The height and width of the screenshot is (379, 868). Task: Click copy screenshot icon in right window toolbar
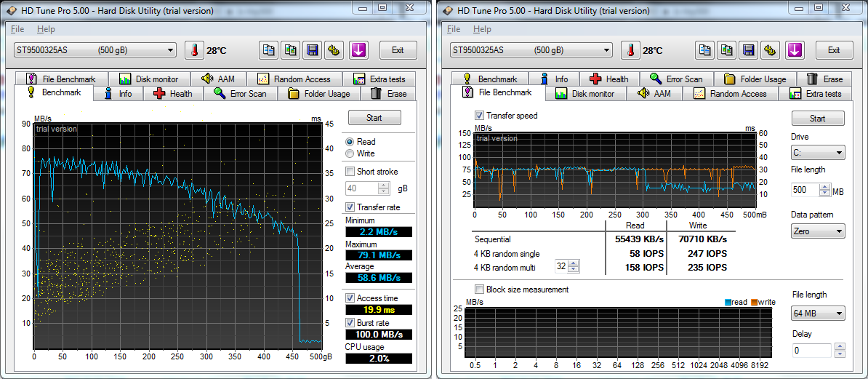(727, 50)
